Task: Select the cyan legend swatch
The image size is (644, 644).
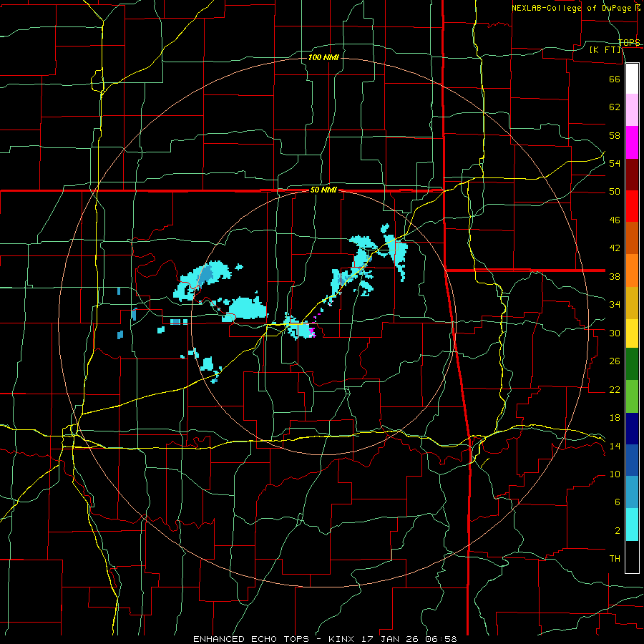Action: click(632, 525)
